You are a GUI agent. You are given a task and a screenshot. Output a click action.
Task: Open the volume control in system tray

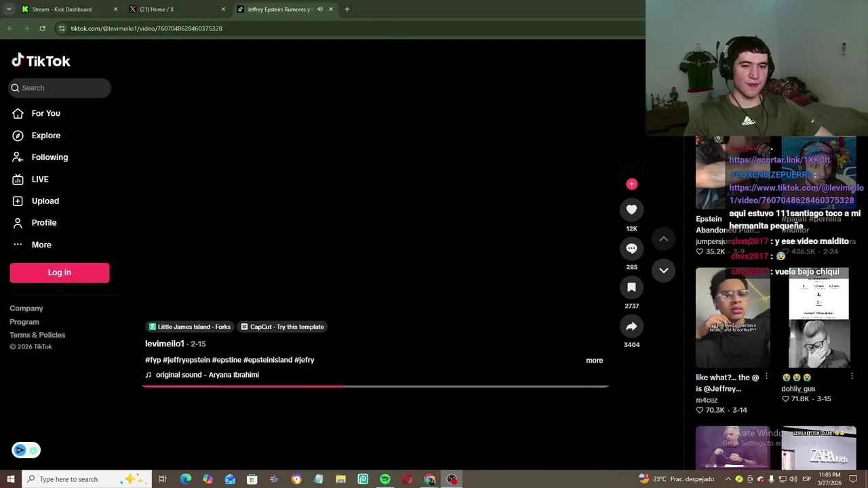point(793,479)
